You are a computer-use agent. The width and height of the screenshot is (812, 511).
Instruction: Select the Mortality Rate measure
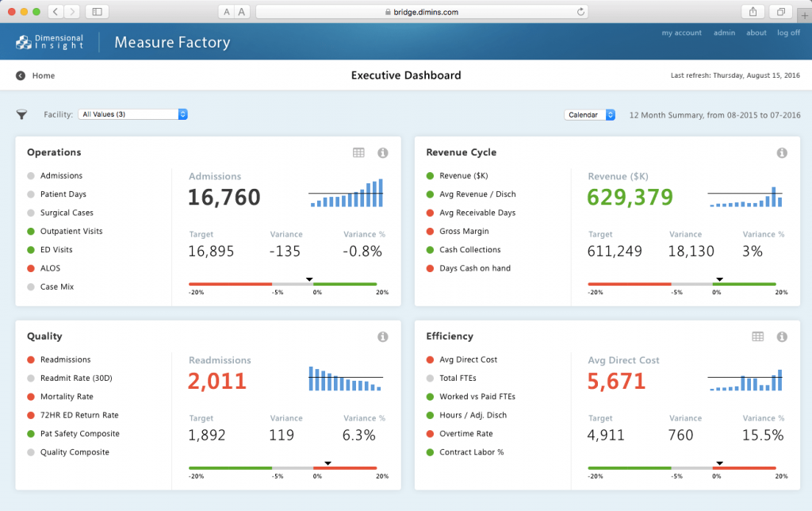click(67, 397)
